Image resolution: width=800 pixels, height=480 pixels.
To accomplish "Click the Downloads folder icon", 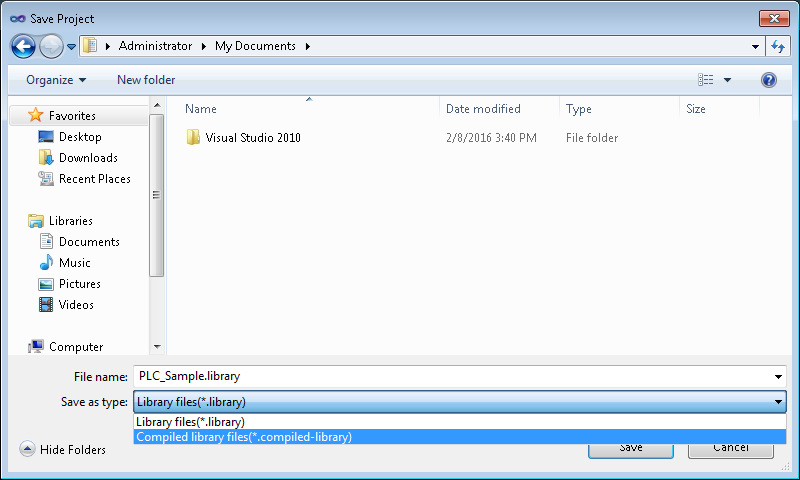I will tap(46, 157).
